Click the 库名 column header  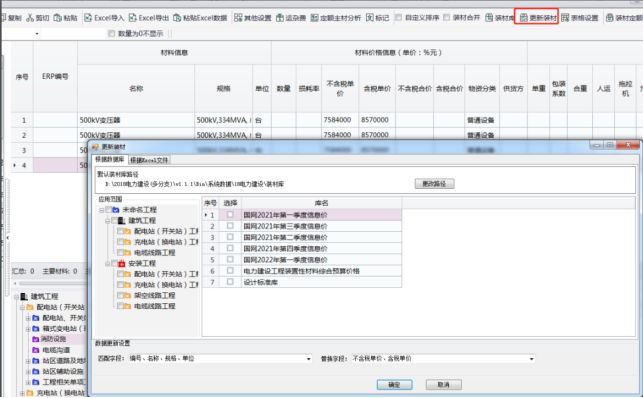click(322, 203)
